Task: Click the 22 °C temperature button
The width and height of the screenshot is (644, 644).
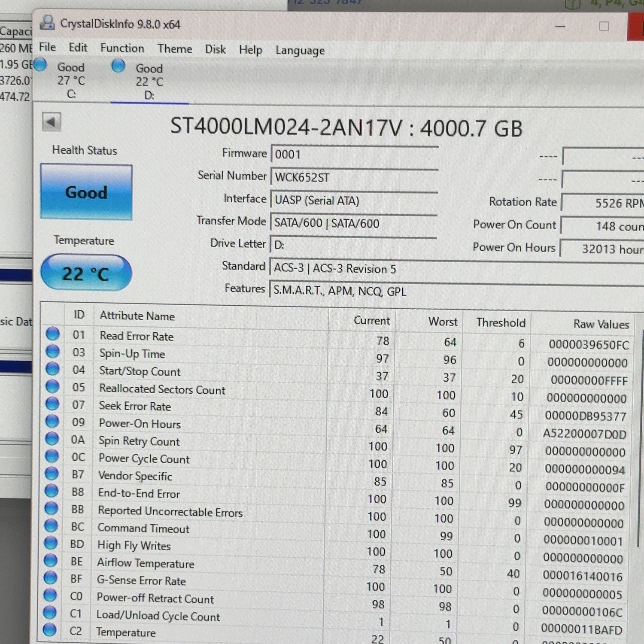Action: tap(86, 273)
